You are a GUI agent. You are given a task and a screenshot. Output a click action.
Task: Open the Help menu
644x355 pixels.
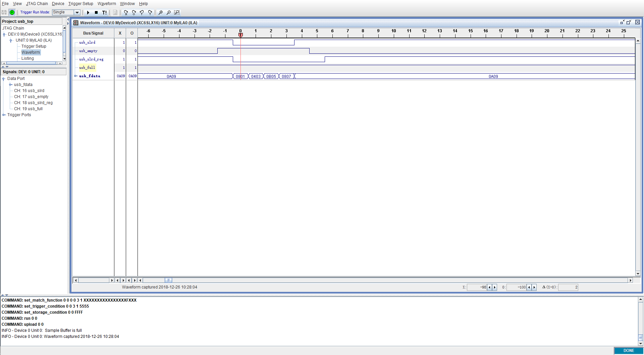[144, 4]
